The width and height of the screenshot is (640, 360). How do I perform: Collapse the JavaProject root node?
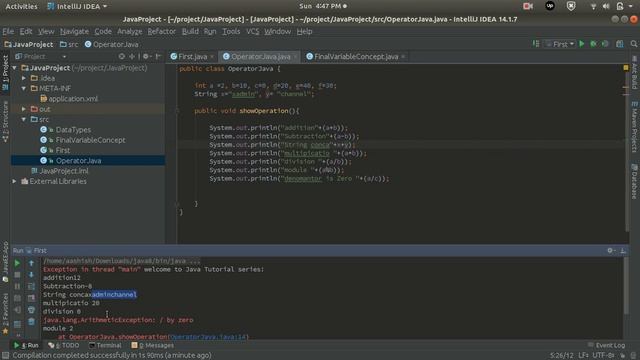tap(15, 68)
